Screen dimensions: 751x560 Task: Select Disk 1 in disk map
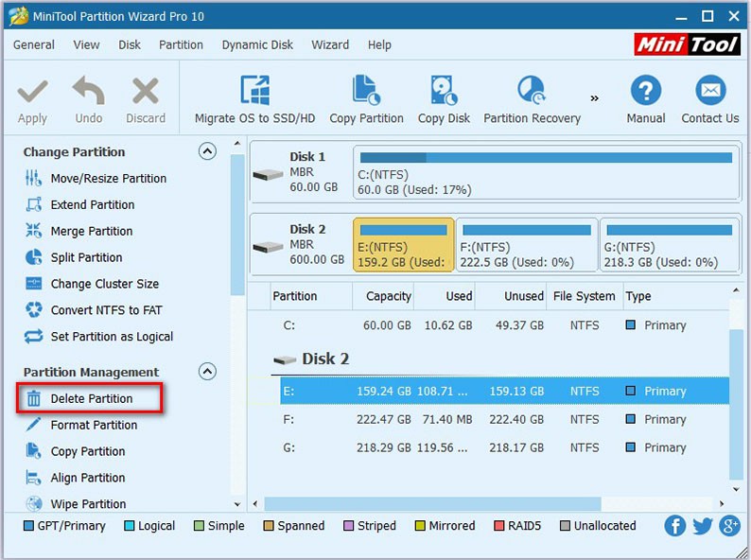click(300, 172)
